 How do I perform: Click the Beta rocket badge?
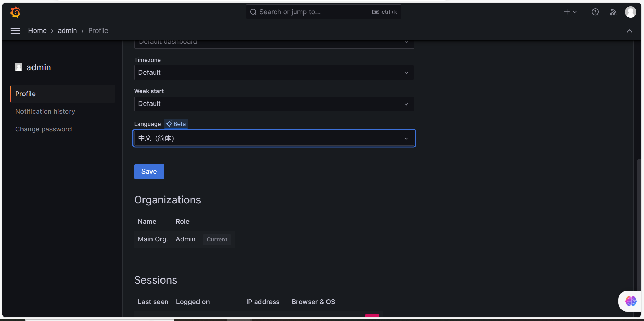click(176, 124)
